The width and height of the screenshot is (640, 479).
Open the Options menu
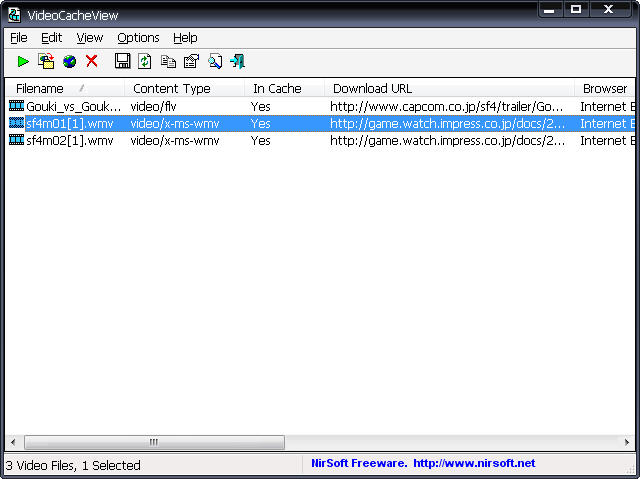point(138,38)
